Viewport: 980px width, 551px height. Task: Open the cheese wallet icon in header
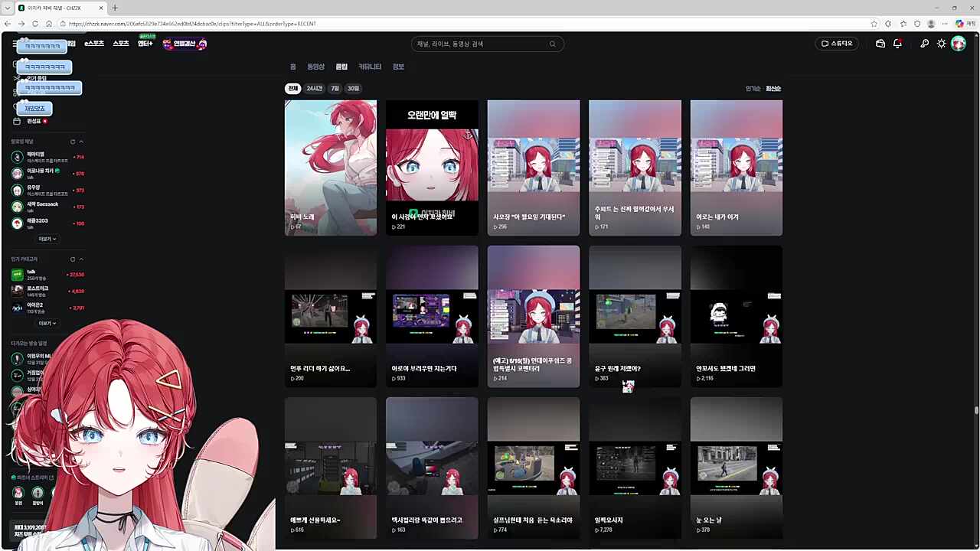tap(880, 44)
